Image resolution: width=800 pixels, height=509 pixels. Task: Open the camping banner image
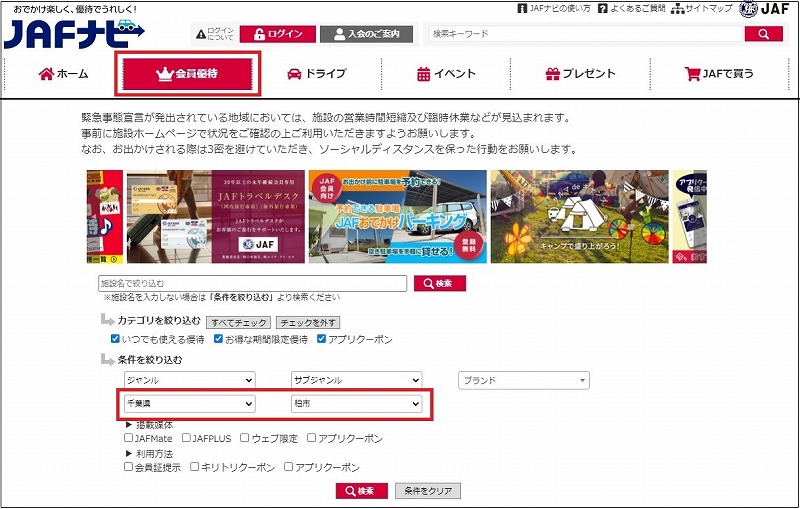coord(580,217)
